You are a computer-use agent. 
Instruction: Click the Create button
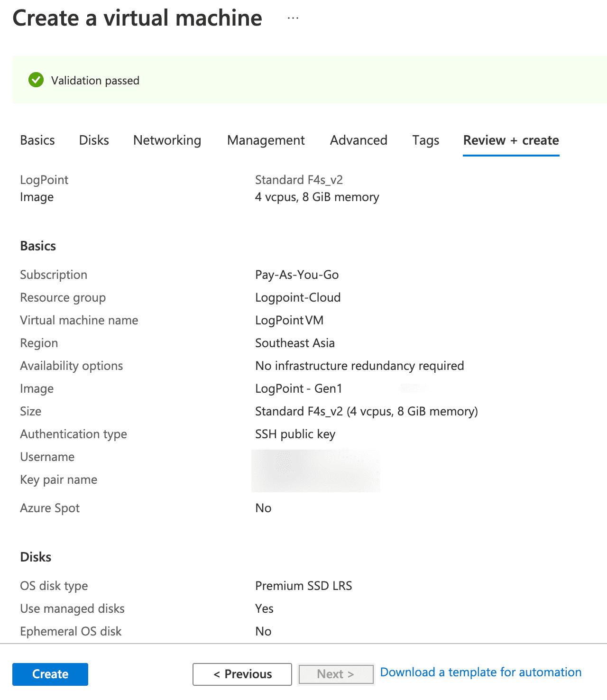[x=50, y=674]
